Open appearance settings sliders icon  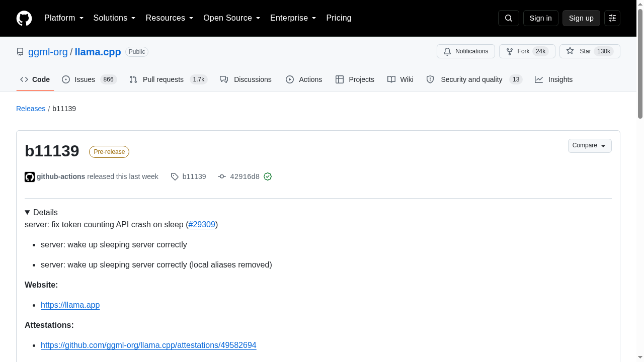(x=612, y=18)
